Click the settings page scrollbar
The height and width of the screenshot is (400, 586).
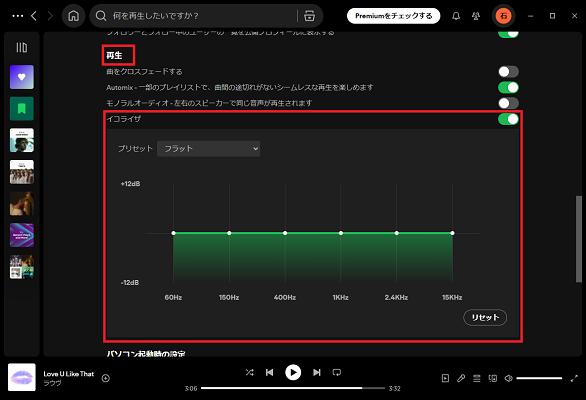tap(579, 239)
